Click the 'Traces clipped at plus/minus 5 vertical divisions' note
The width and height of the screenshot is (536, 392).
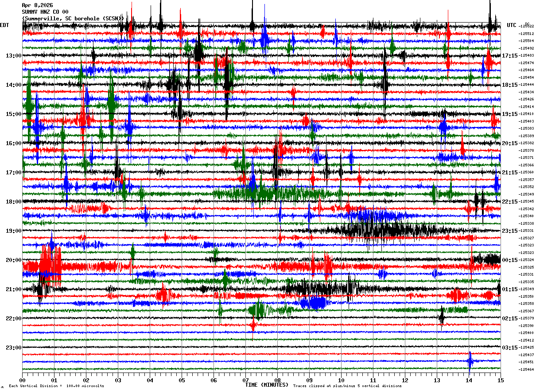[x=347, y=386]
